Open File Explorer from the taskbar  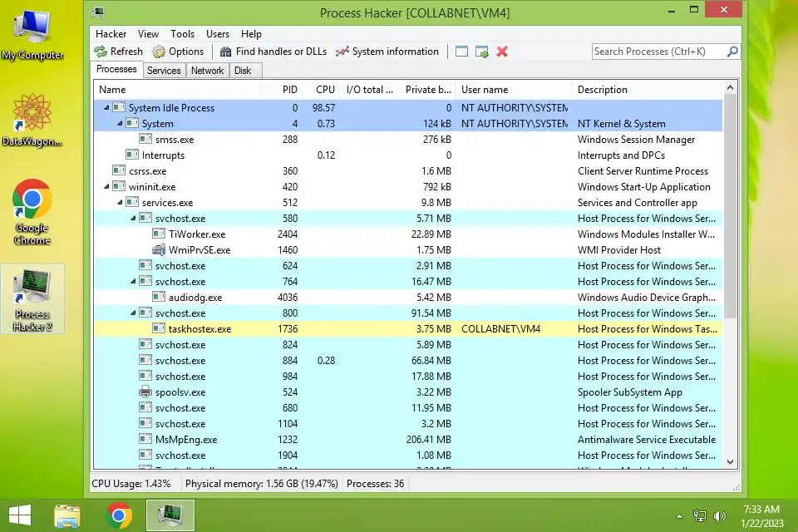pos(67,515)
